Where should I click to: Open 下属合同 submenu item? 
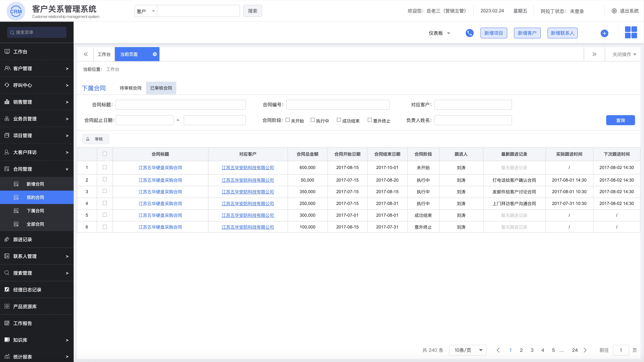[37, 211]
